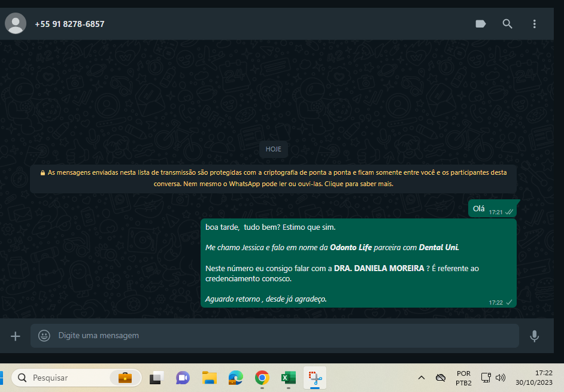Open contact info for +55 91 8278-6857

[x=69, y=24]
